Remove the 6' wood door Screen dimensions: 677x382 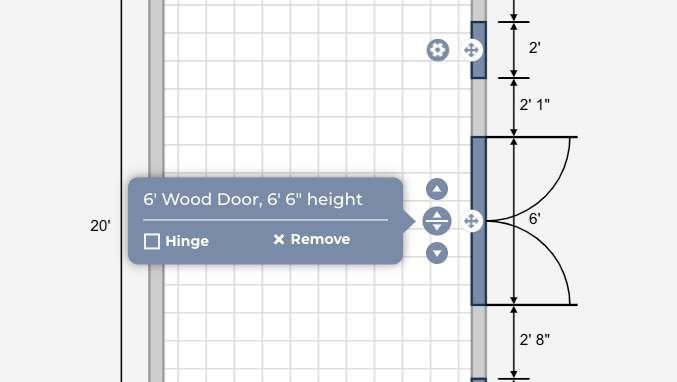pos(312,239)
